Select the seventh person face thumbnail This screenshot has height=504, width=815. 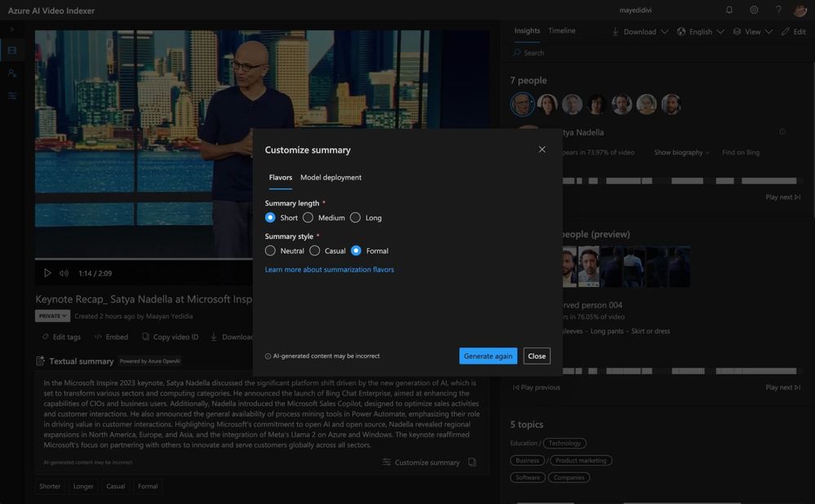coord(671,104)
